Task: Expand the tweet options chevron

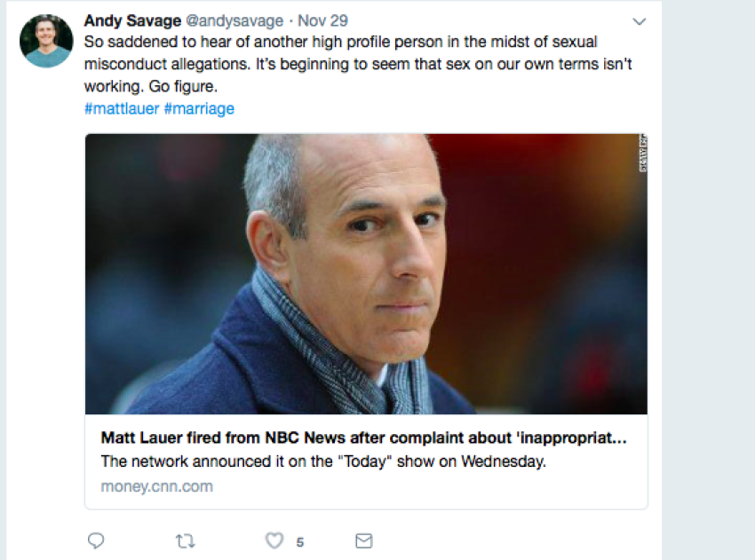Action: click(x=639, y=21)
